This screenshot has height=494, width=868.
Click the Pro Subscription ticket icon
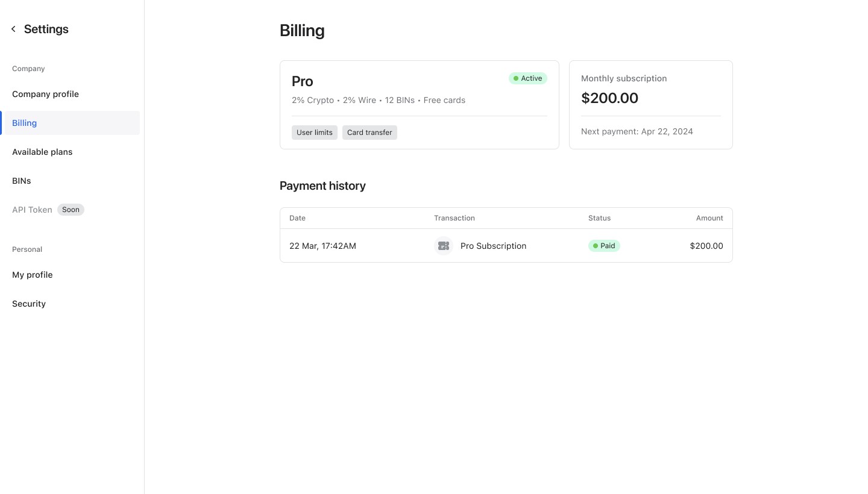[x=444, y=246]
